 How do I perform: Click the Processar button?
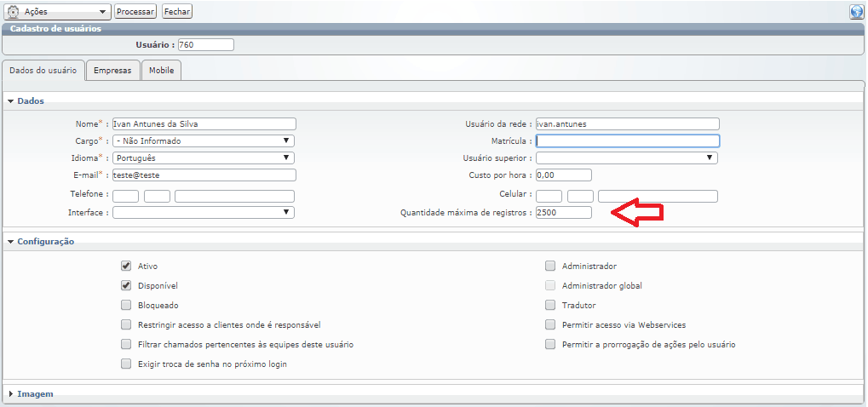pos(135,12)
